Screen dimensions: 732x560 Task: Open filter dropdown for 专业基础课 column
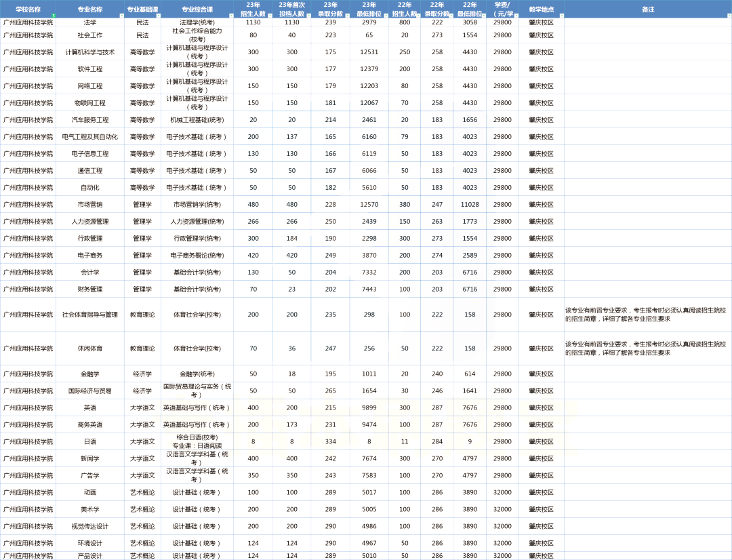[x=158, y=16]
